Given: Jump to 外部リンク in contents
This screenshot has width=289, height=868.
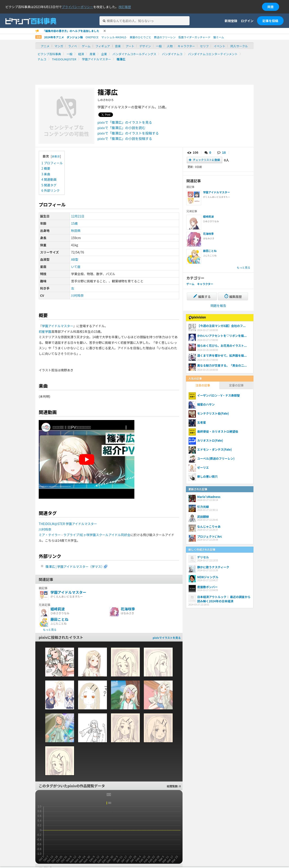Looking at the screenshot, I should 50,191.
